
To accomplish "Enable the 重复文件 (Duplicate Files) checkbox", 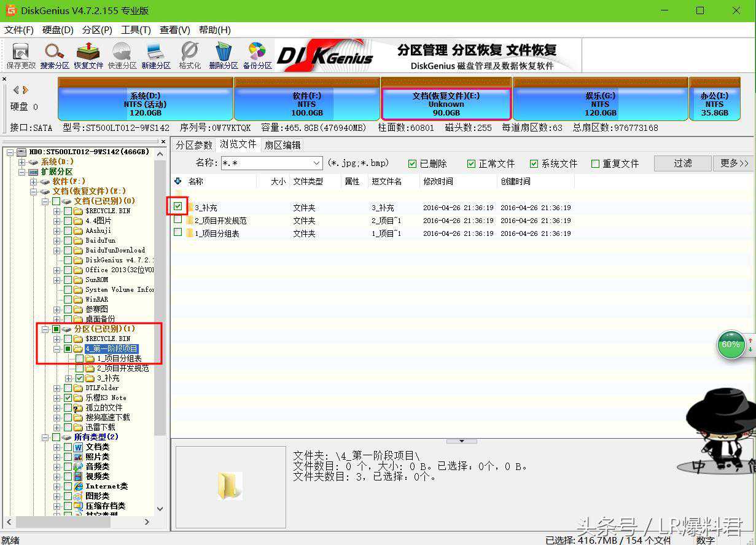I will pyautogui.click(x=595, y=163).
